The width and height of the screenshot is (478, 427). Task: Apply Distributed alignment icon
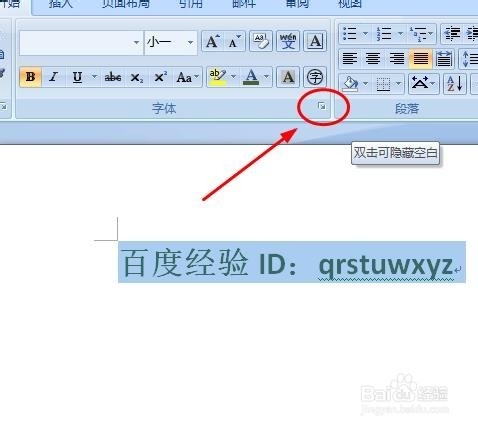click(x=444, y=59)
